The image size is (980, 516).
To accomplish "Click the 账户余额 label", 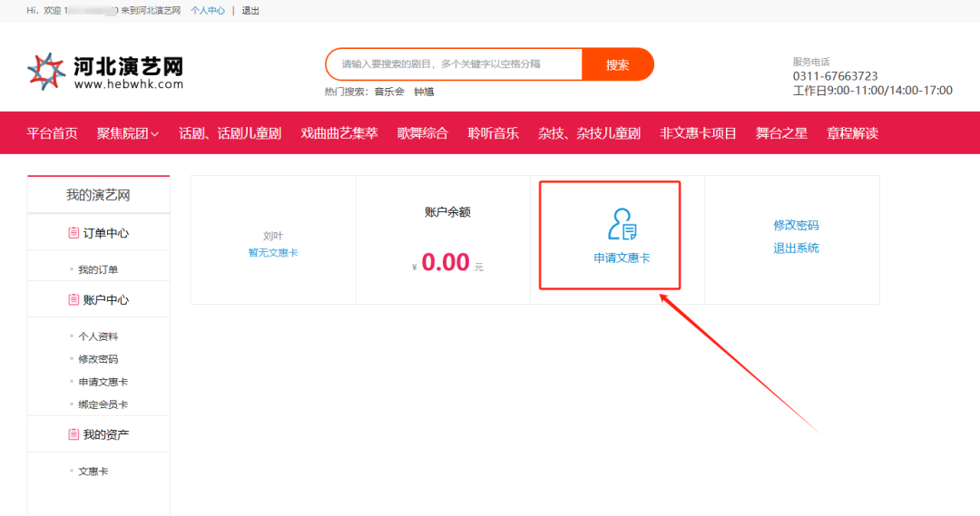I will click(x=447, y=212).
